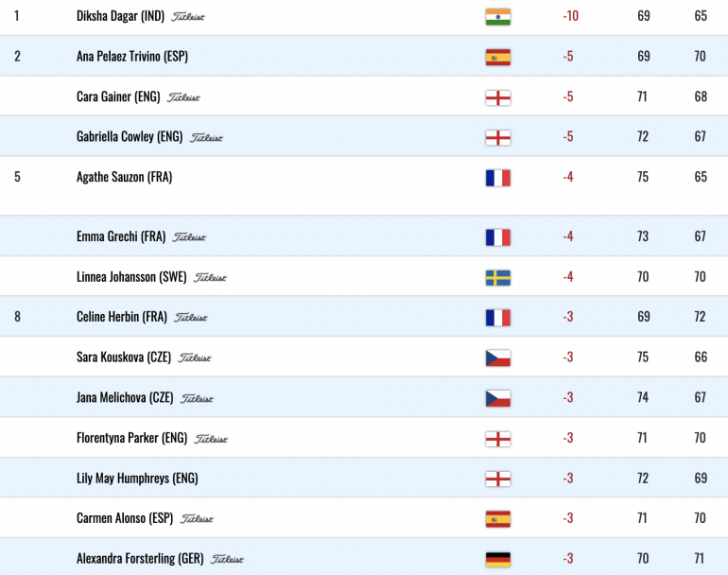Open Emma Grechi (FRA) player link
This screenshot has height=575, width=728.
coord(121,236)
